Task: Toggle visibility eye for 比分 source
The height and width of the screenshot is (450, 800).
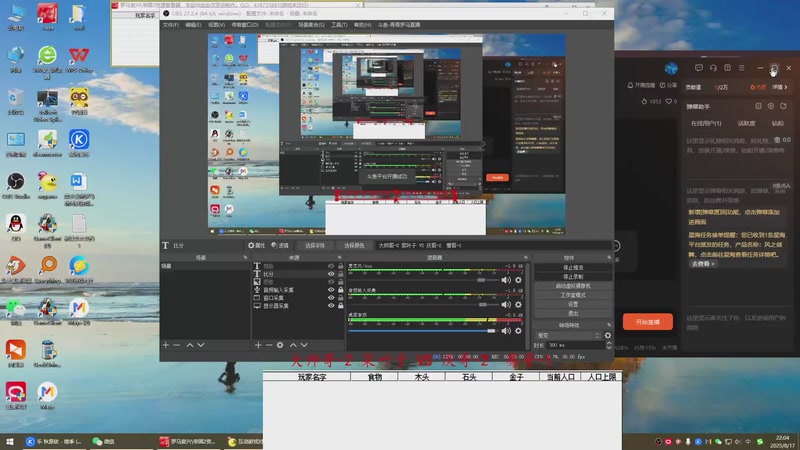Action: [x=331, y=274]
